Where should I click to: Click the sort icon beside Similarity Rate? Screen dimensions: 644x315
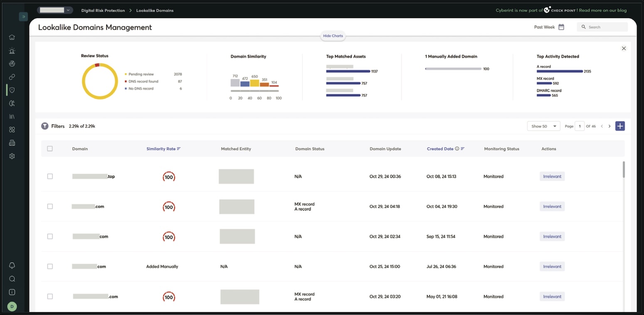coord(179,149)
